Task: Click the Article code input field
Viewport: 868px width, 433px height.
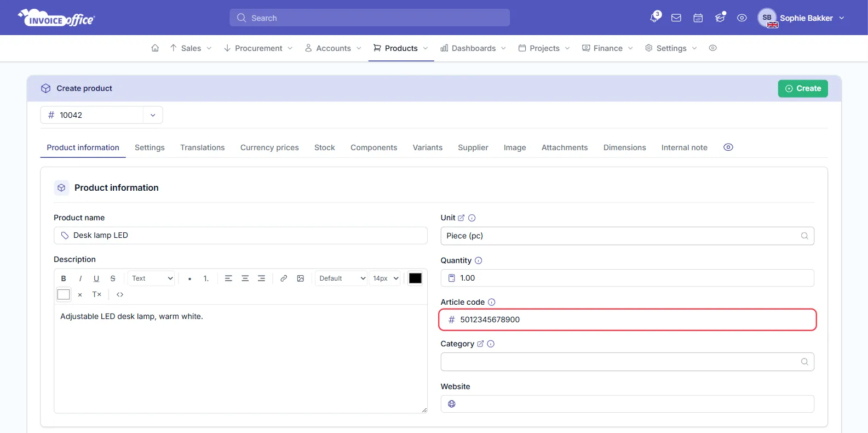Action: [628, 320]
